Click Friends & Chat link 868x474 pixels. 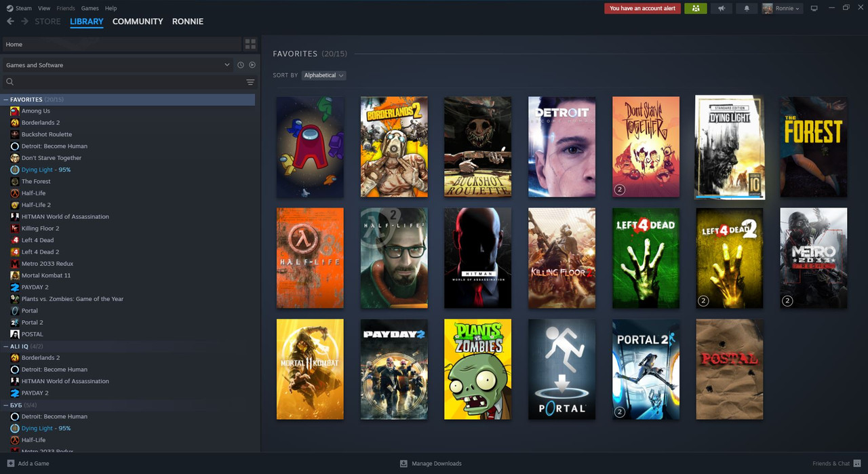point(831,463)
